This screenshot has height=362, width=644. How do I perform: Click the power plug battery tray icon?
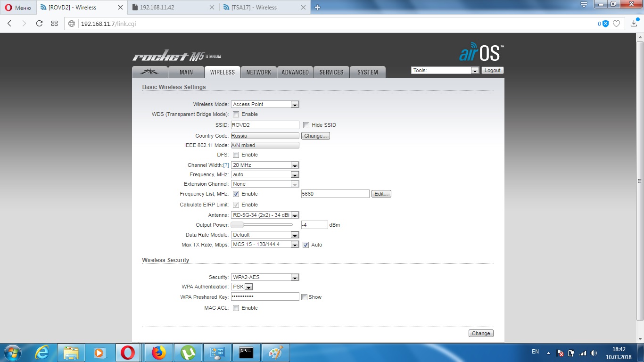point(571,353)
